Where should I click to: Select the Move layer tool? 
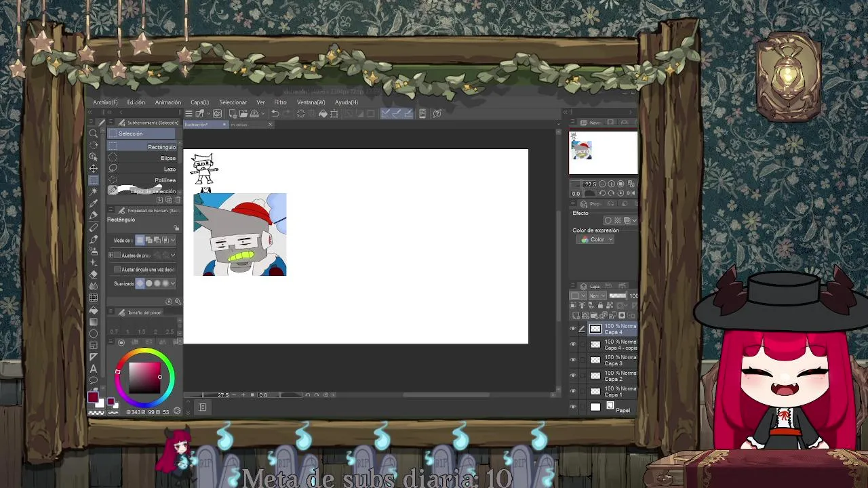tap(94, 168)
